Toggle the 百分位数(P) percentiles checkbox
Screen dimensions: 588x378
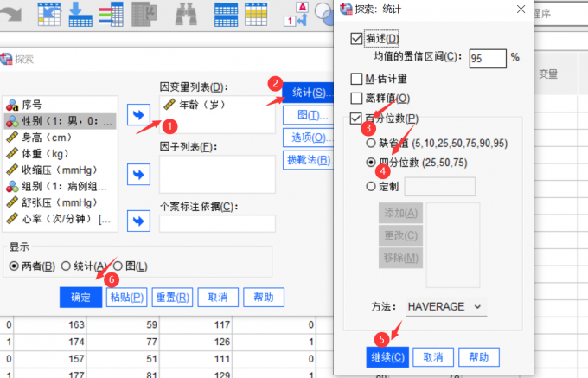[x=356, y=119]
